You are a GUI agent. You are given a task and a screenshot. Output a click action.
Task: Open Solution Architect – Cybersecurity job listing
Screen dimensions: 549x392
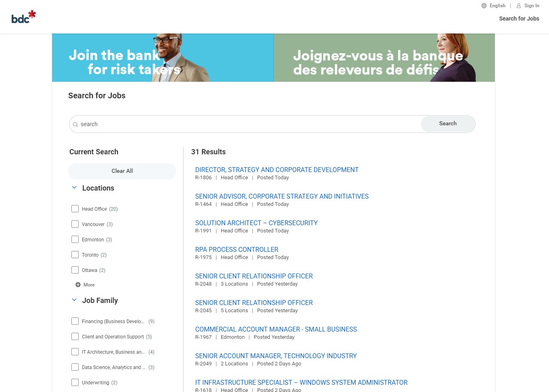(256, 223)
